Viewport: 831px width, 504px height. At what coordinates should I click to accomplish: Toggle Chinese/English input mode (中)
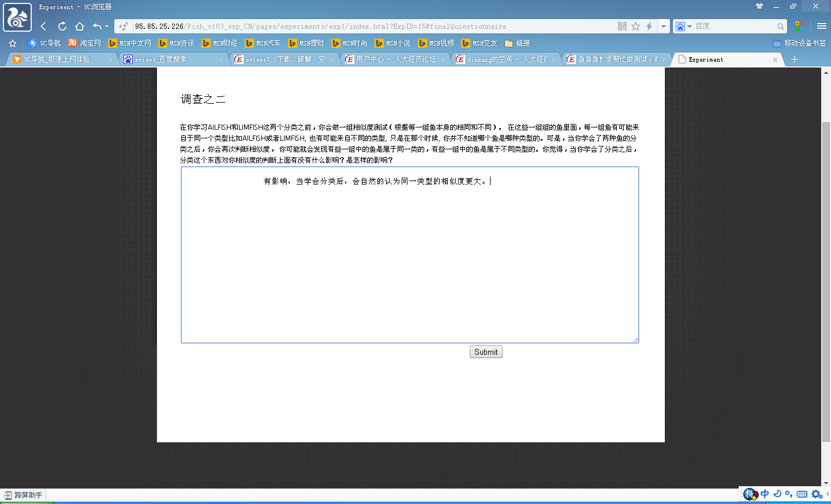(x=765, y=494)
